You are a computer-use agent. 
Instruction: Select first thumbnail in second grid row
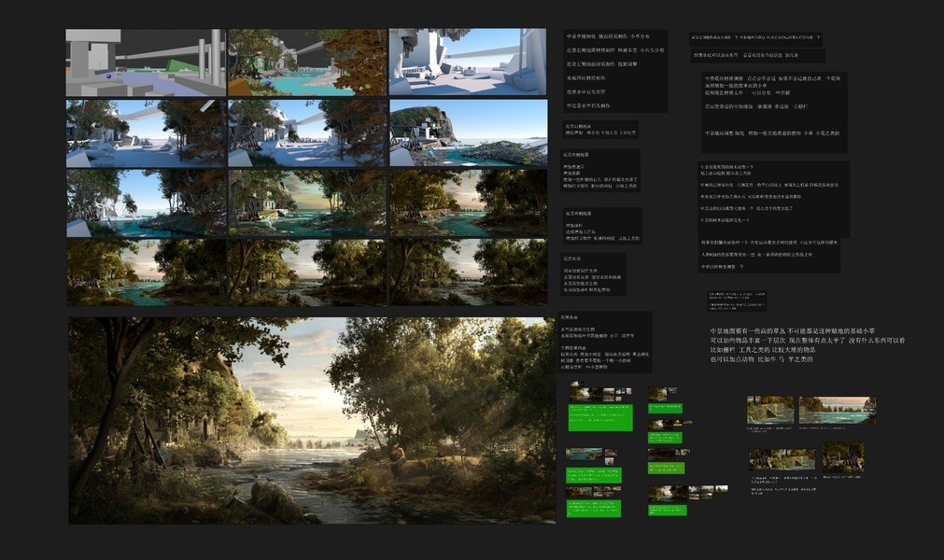tap(146, 133)
